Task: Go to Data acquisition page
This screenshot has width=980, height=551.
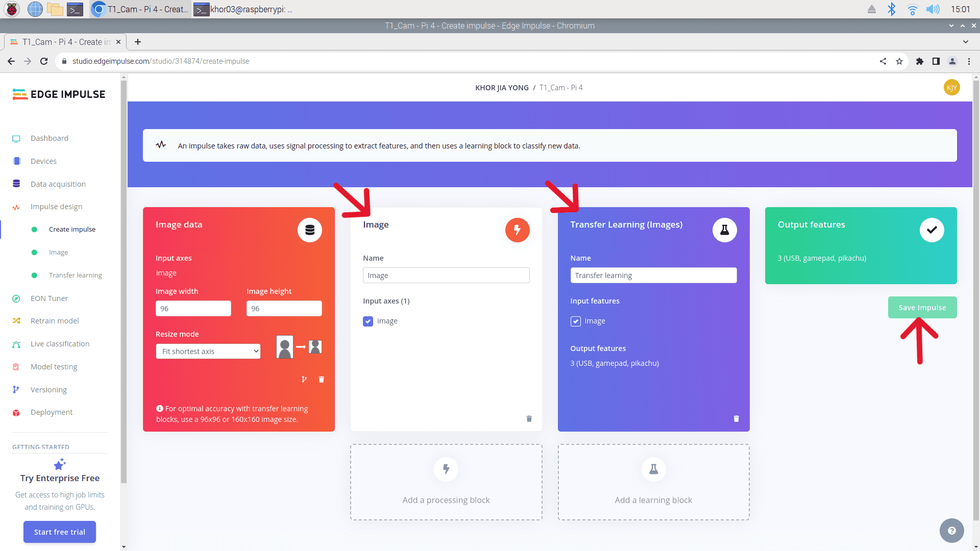Action: pos(58,184)
